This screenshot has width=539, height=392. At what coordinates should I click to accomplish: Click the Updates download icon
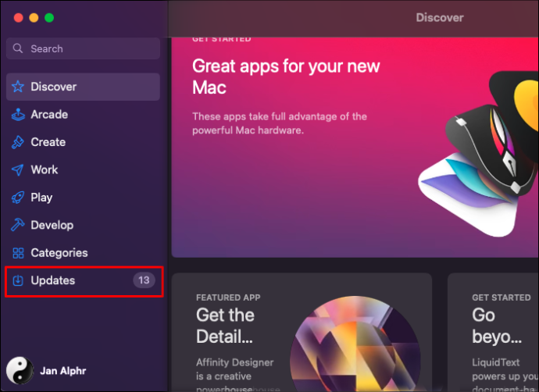click(18, 280)
